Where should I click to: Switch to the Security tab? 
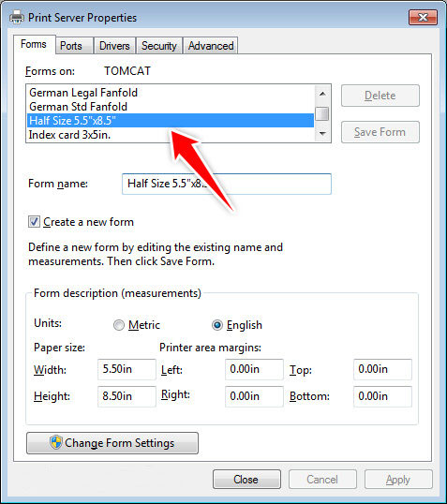(x=159, y=46)
